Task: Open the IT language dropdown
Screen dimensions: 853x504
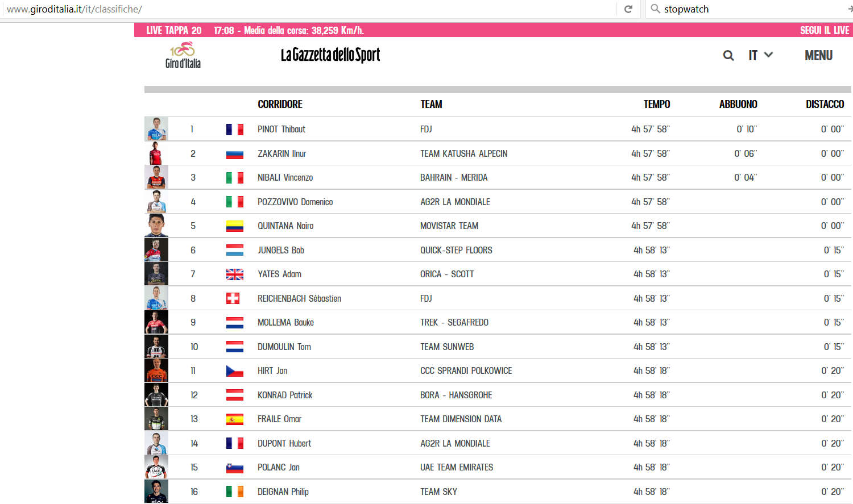Action: click(760, 55)
